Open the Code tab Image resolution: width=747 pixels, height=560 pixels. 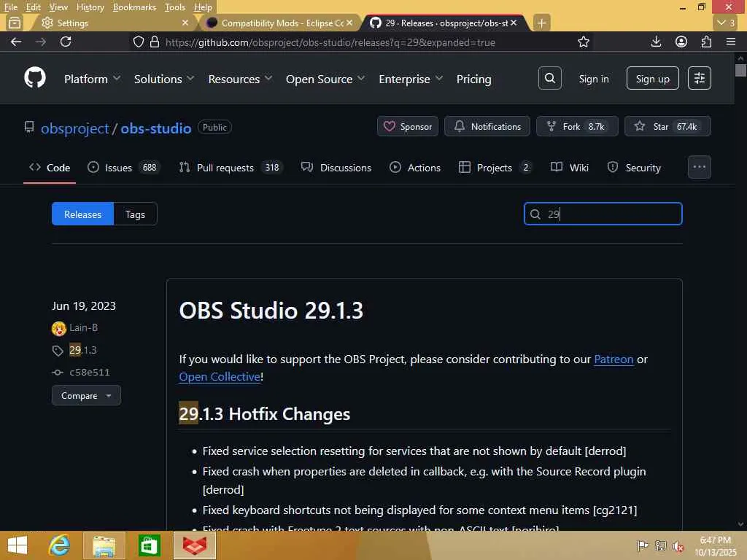(x=50, y=168)
